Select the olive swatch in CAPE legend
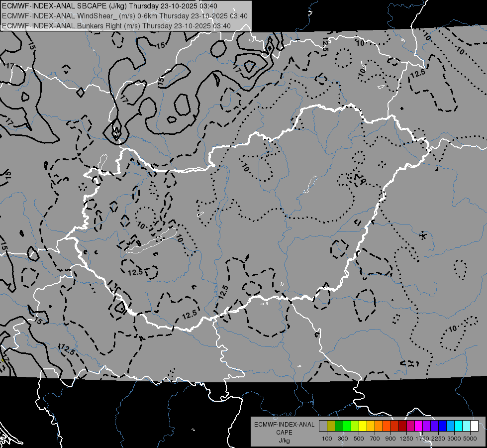Screen dimensions: 487x448 (x=331, y=426)
